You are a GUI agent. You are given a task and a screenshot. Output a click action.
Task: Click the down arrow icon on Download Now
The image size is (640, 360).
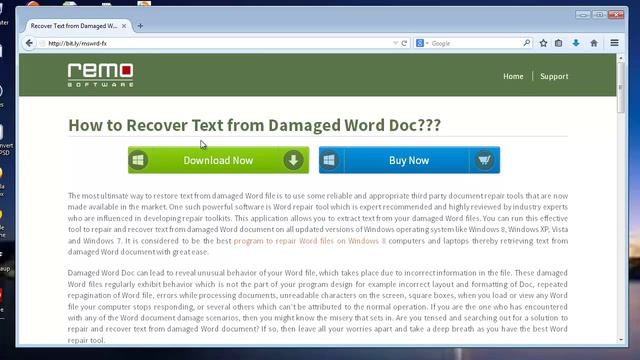pos(293,160)
